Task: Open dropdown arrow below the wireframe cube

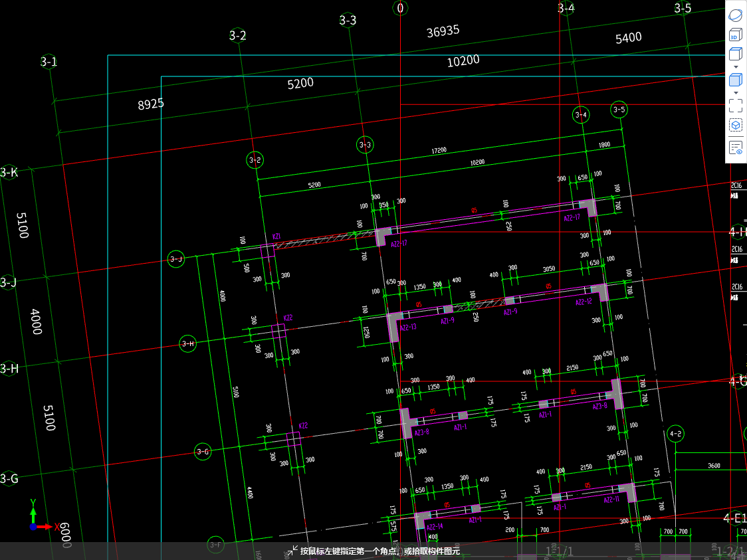Action: pyautogui.click(x=736, y=67)
